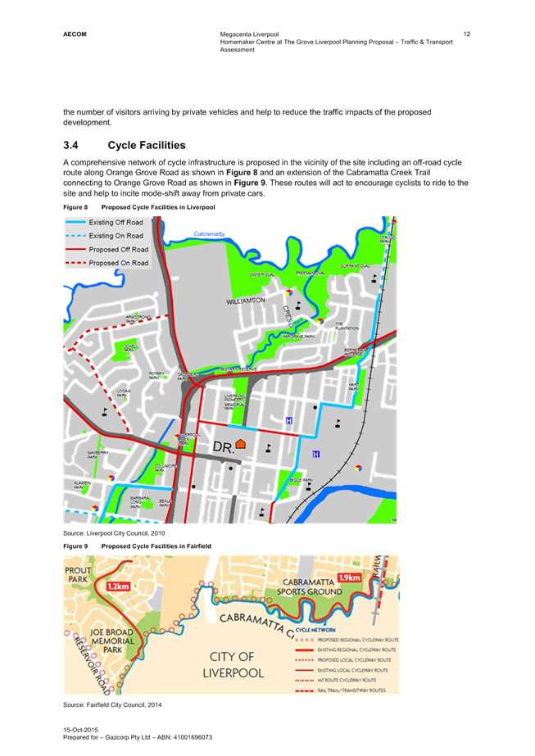Click the PROUT PARK label
The image size is (535, 756).
coord(78,575)
